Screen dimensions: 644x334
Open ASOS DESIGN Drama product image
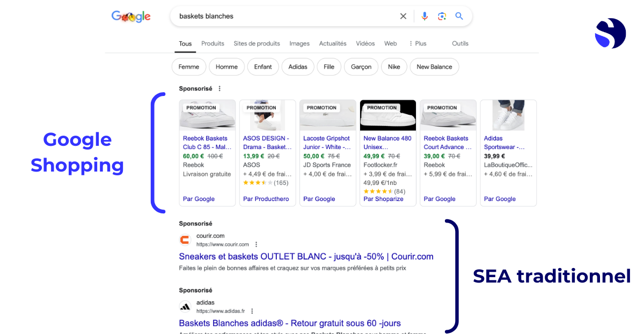(x=267, y=115)
